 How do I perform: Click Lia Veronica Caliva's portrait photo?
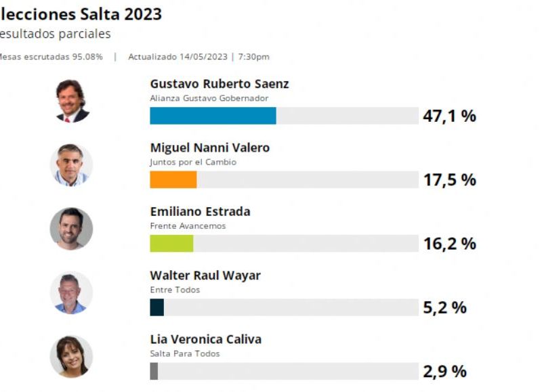72,356
